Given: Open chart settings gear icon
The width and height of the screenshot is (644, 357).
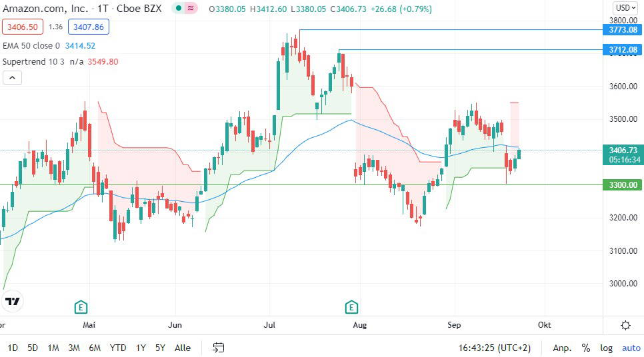Looking at the screenshot, I should [x=625, y=326].
